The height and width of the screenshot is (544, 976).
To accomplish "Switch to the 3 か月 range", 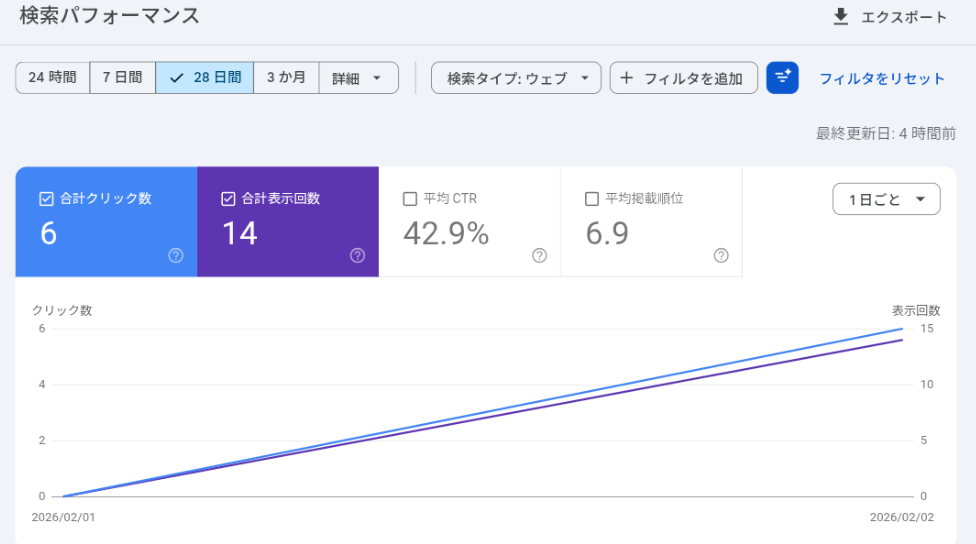I will click(x=286, y=78).
